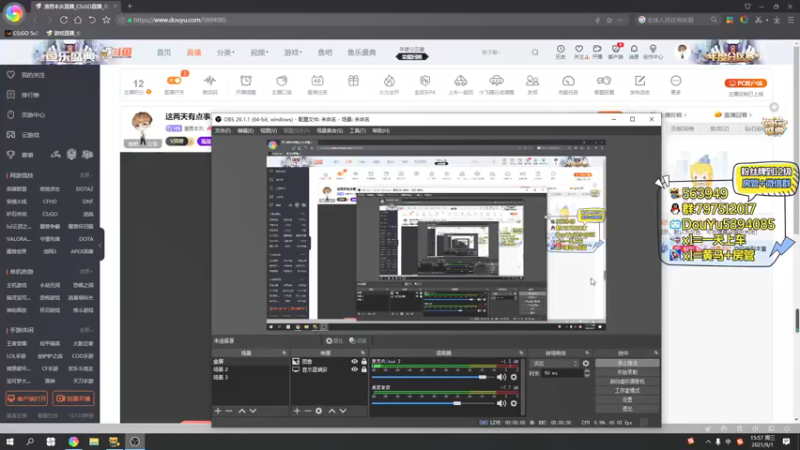Open Douyu Home nav tab
Viewport: 800px width, 450px height.
164,53
